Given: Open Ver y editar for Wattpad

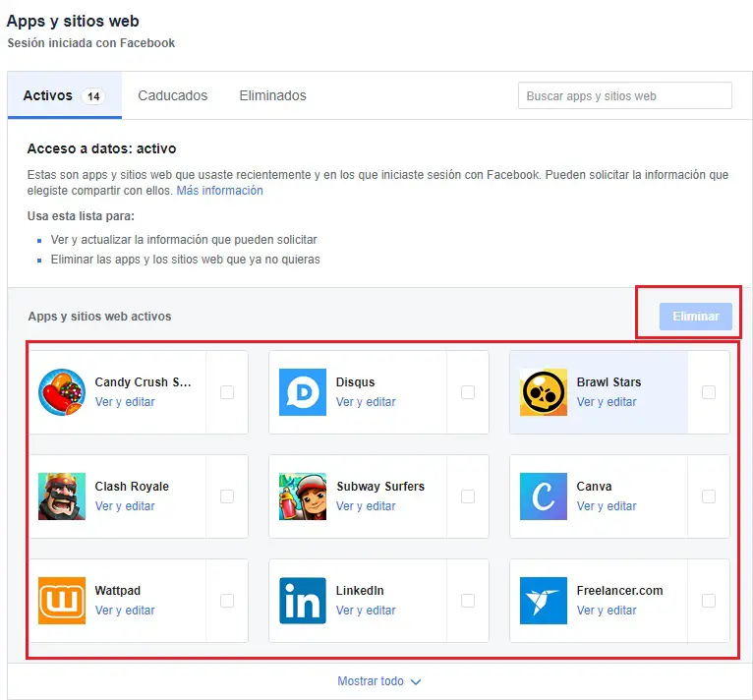Looking at the screenshot, I should [125, 611].
